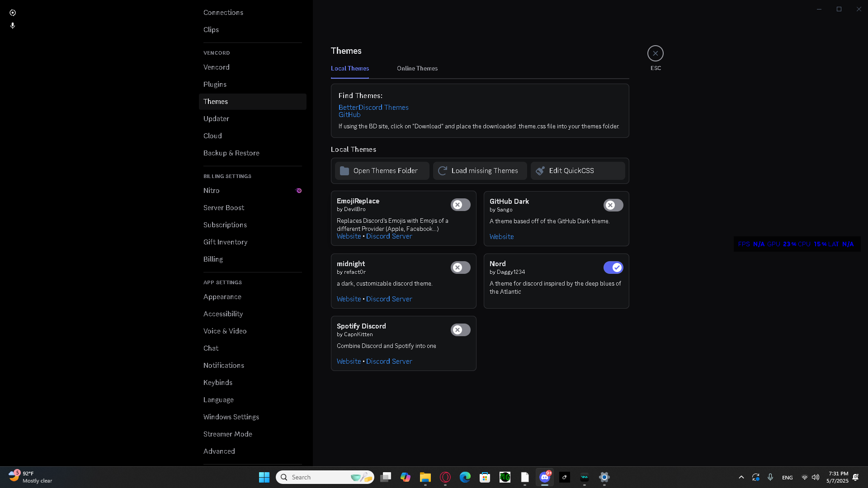868x488 pixels.
Task: Enable the EmojiReplace theme toggle
Action: tap(460, 205)
